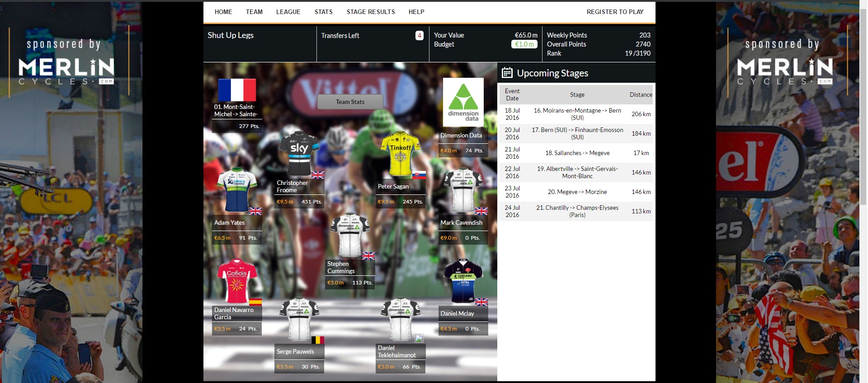
Task: Select stage 18 Sallanches to Megeve row
Action: (577, 153)
